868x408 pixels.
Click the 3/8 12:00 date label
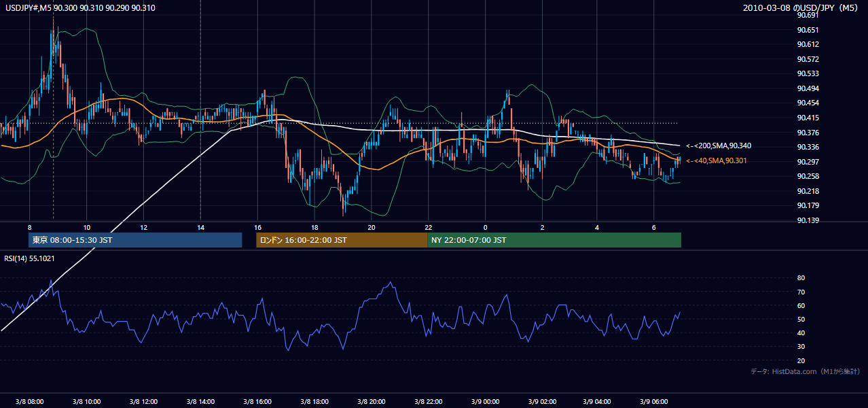click(143, 401)
